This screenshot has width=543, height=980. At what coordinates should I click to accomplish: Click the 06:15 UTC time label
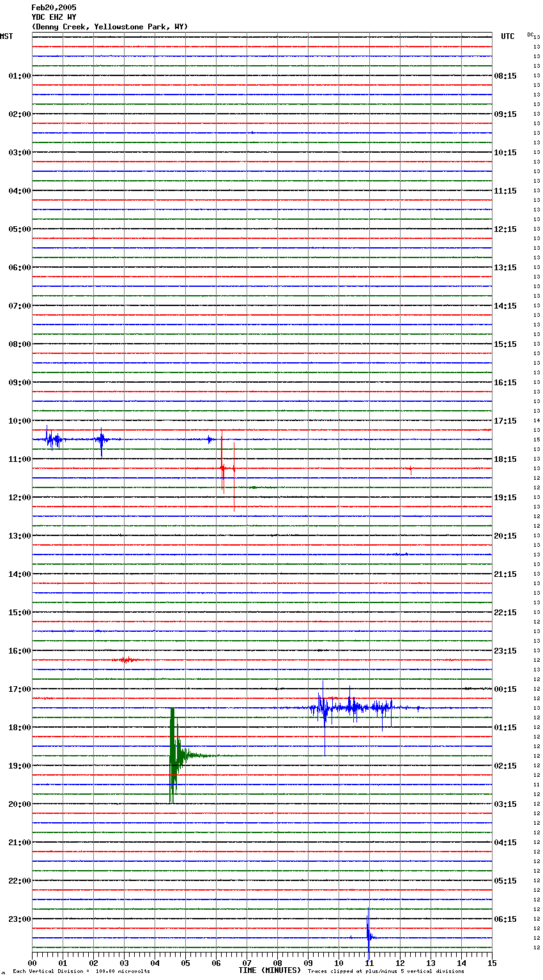point(505,919)
